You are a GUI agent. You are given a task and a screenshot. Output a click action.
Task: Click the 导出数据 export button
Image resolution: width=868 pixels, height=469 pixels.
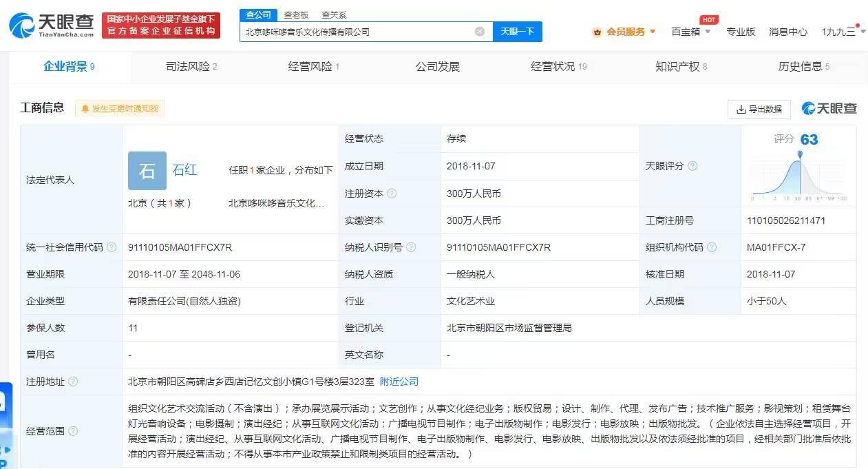759,109
